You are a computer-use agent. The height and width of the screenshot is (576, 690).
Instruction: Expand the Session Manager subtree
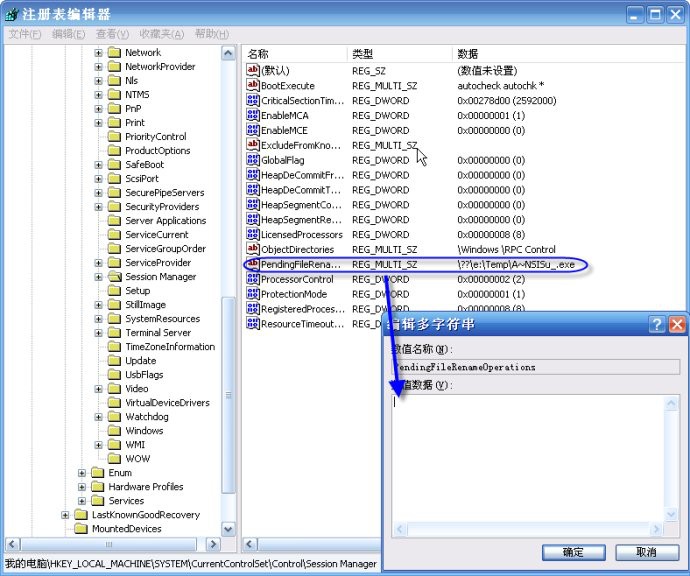click(x=99, y=277)
